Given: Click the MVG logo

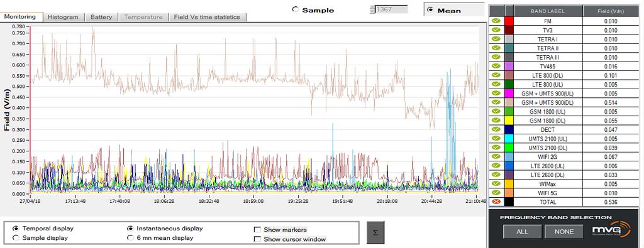Looking at the screenshot, I should (611, 230).
